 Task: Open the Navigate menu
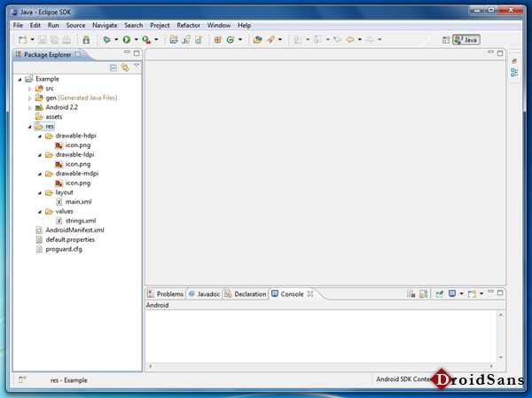pyautogui.click(x=105, y=25)
